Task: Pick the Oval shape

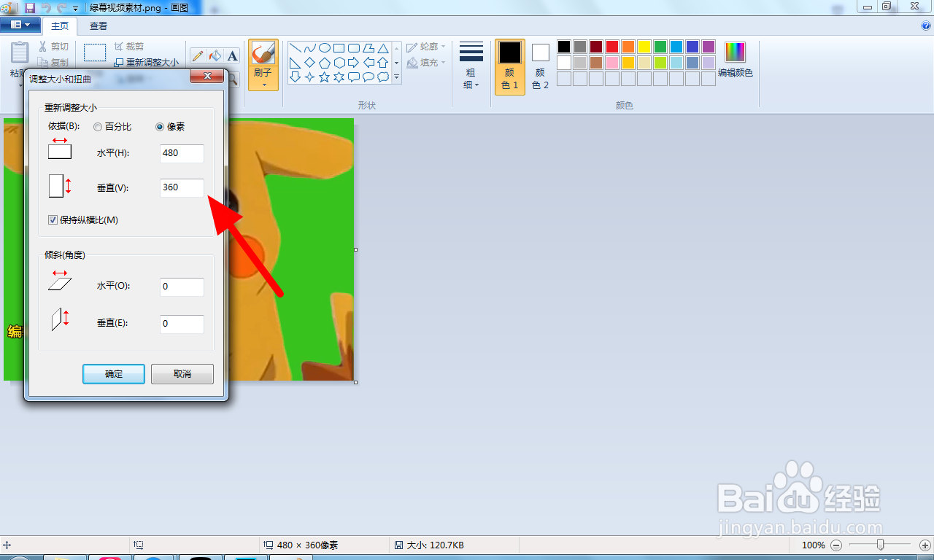Action: coord(325,48)
